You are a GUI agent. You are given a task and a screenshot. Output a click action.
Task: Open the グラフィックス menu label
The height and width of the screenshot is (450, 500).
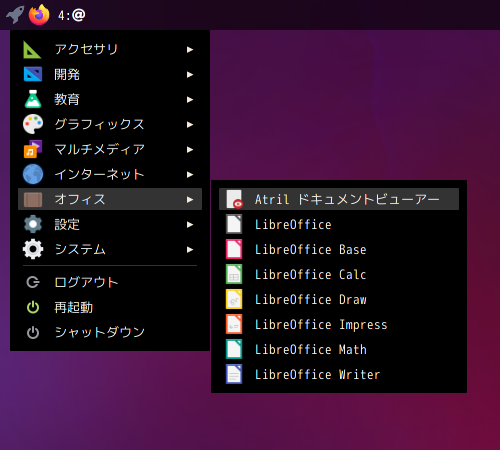(99, 124)
